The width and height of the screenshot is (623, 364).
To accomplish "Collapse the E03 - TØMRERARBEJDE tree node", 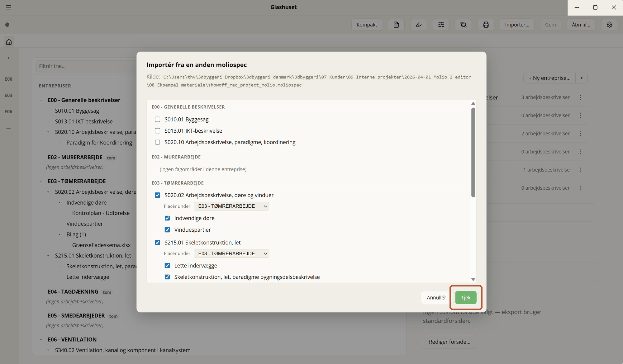I will tap(41, 181).
